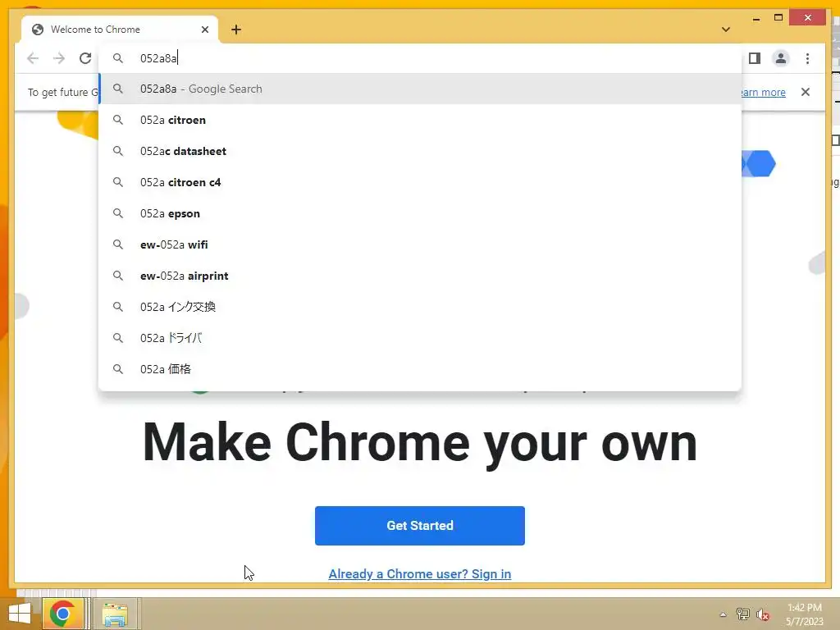The width and height of the screenshot is (840, 630).
Task: Click search icon beside 052a citroen
Action: 118,120
